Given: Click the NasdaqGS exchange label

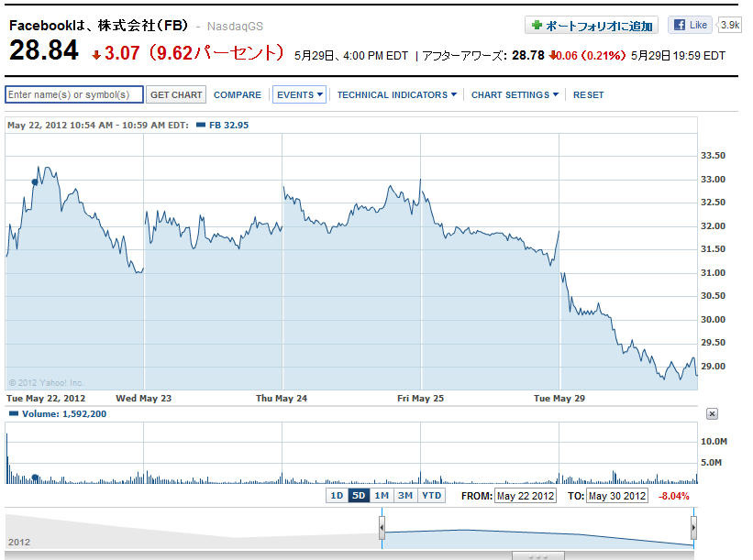Looking at the screenshot, I should click(235, 27).
